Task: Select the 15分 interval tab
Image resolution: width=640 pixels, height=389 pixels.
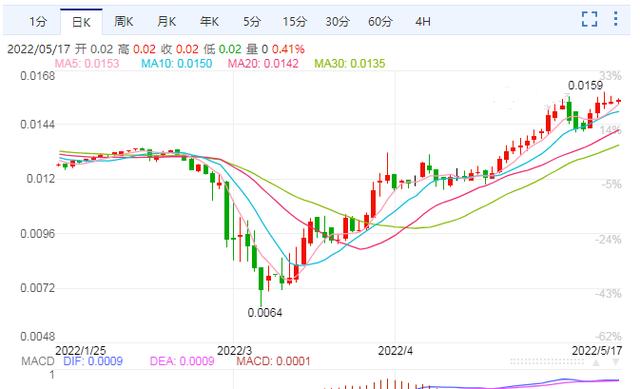Action: point(294,22)
